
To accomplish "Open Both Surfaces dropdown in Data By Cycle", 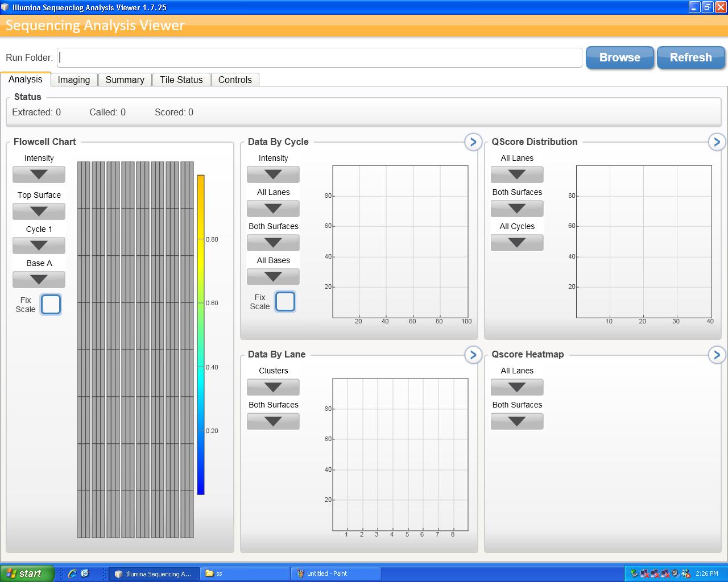I will [273, 243].
